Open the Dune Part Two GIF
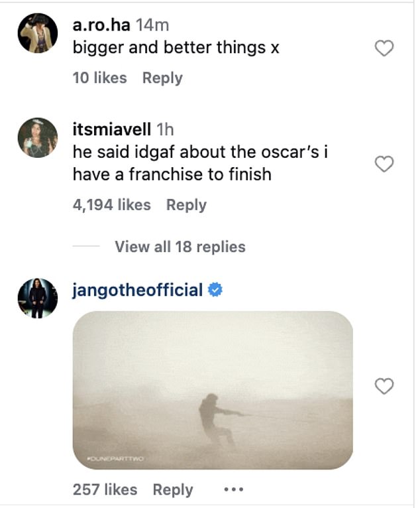The height and width of the screenshot is (508, 420). [x=212, y=391]
